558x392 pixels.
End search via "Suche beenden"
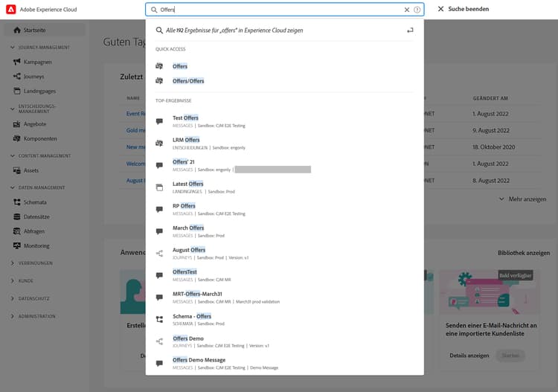pyautogui.click(x=464, y=9)
